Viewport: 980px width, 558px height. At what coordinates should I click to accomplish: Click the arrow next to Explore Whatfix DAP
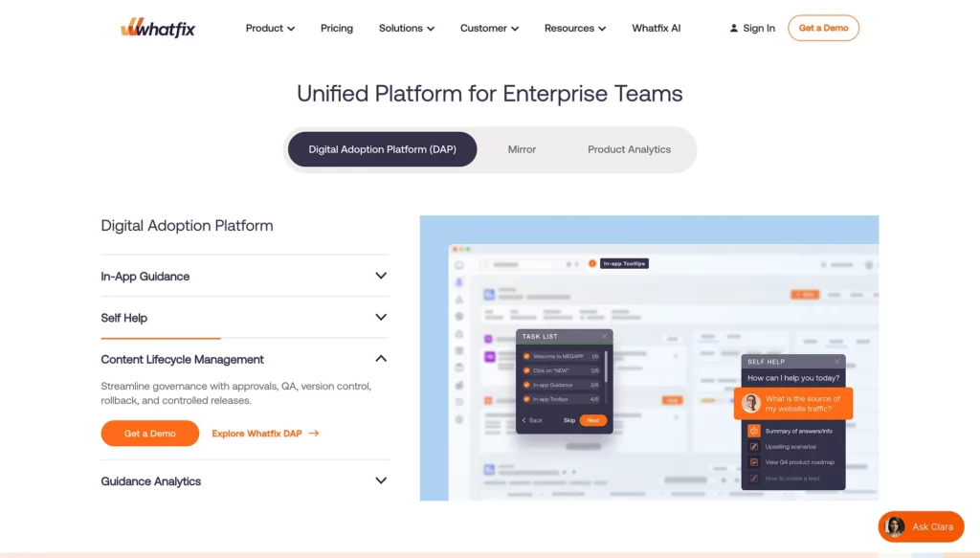(x=314, y=433)
